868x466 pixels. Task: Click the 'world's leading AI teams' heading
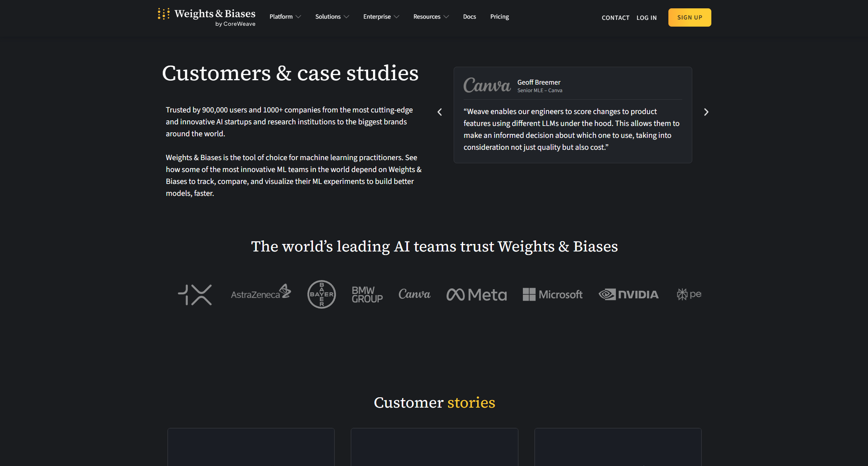click(x=434, y=247)
